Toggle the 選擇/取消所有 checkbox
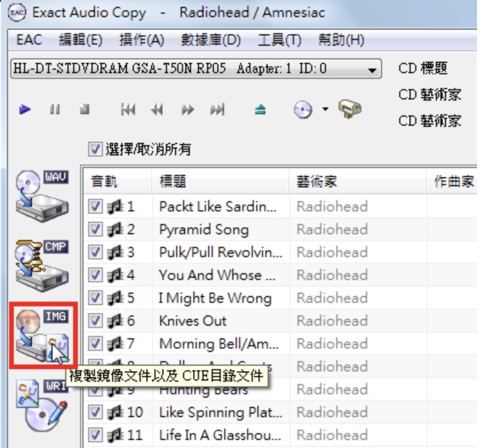 [x=95, y=149]
